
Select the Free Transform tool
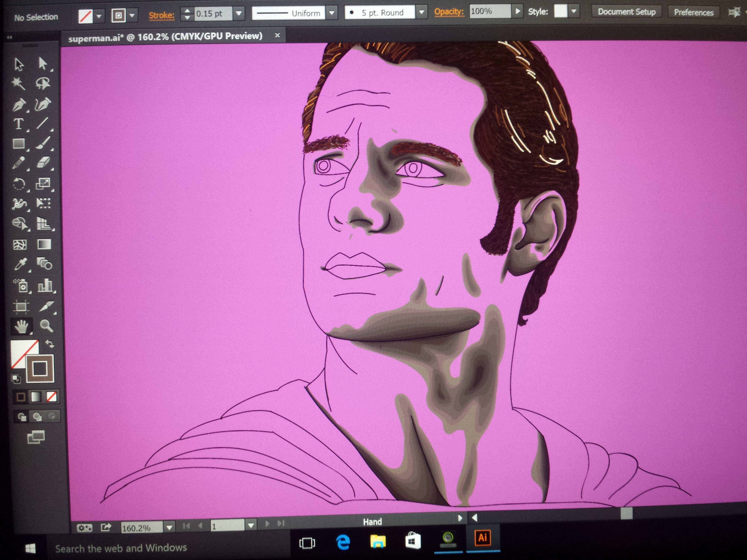point(44,203)
